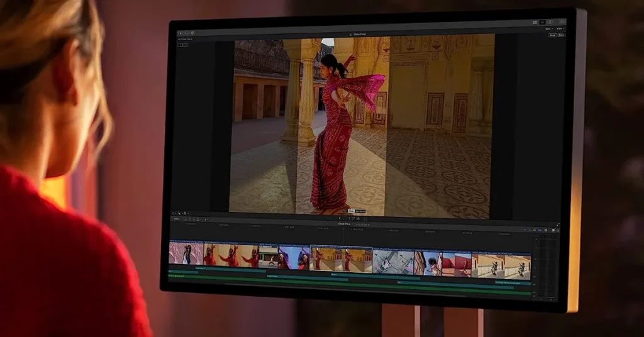Select the Ken Burns crop mode button
This screenshot has height=337, width=644.
coord(360,211)
